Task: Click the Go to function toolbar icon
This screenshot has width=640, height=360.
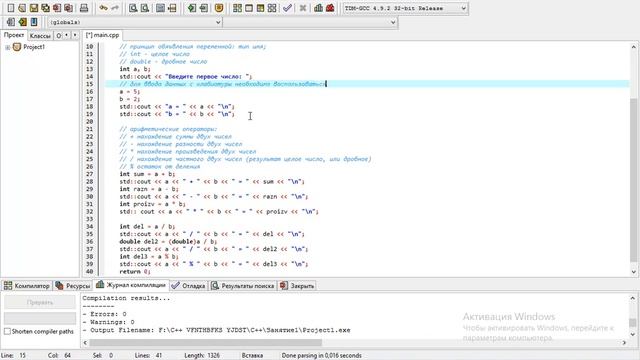Action: click(x=160, y=8)
